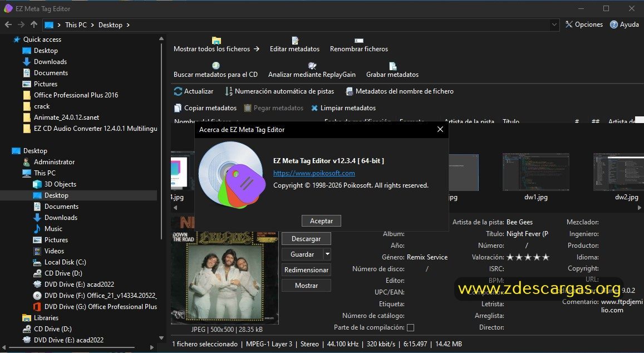Screen dimensions: 644x353
Task: Click Mostrar todos los ficheros icon
Action: click(x=217, y=40)
